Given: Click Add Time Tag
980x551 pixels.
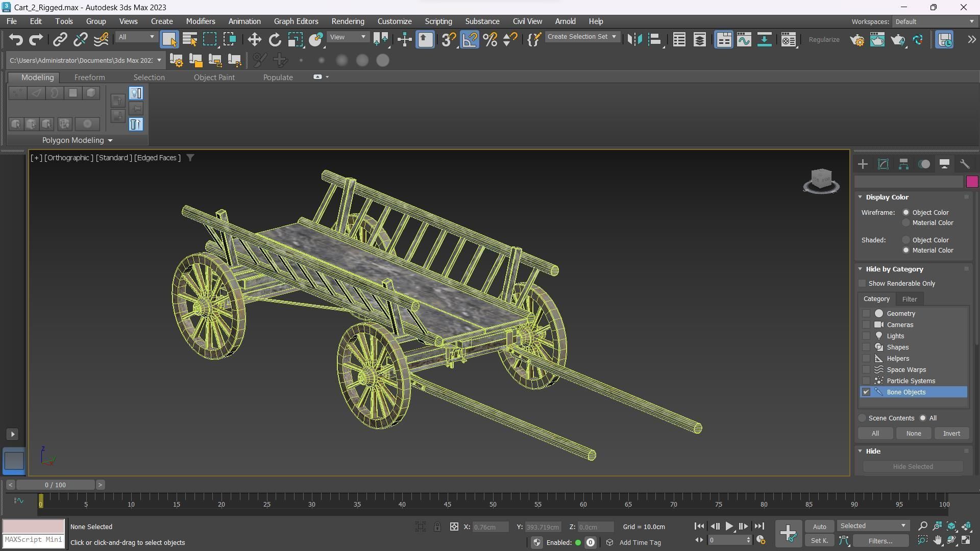Looking at the screenshot, I should 640,543.
